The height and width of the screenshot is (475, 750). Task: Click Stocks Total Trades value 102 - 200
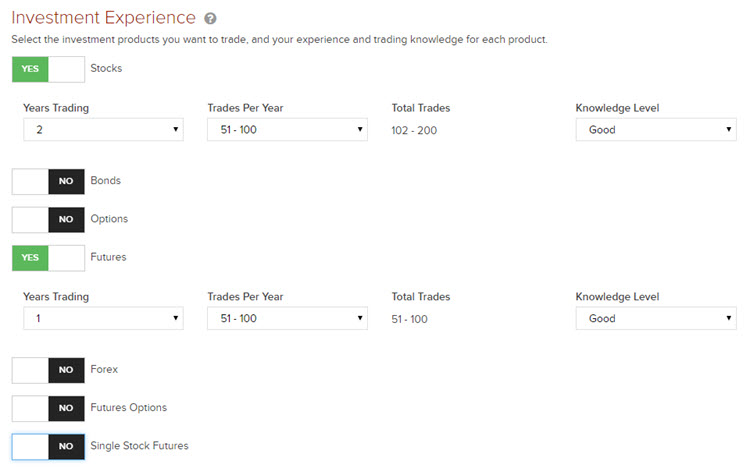[x=414, y=130]
